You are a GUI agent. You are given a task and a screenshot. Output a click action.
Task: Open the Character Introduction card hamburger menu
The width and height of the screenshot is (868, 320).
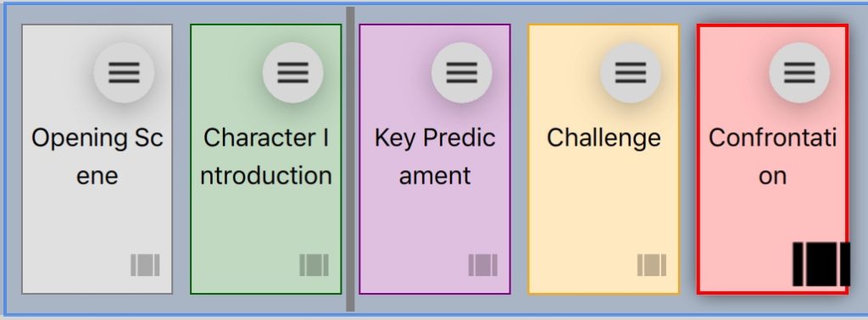pyautogui.click(x=292, y=73)
